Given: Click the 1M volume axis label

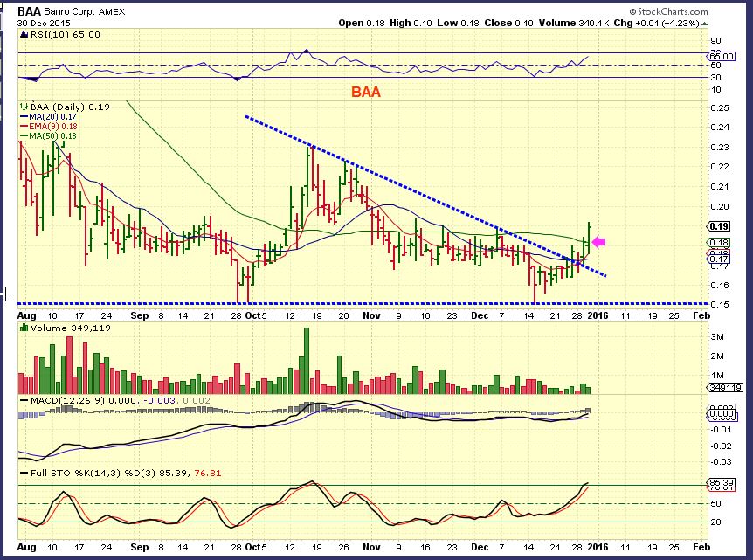Looking at the screenshot, I should point(717,376).
